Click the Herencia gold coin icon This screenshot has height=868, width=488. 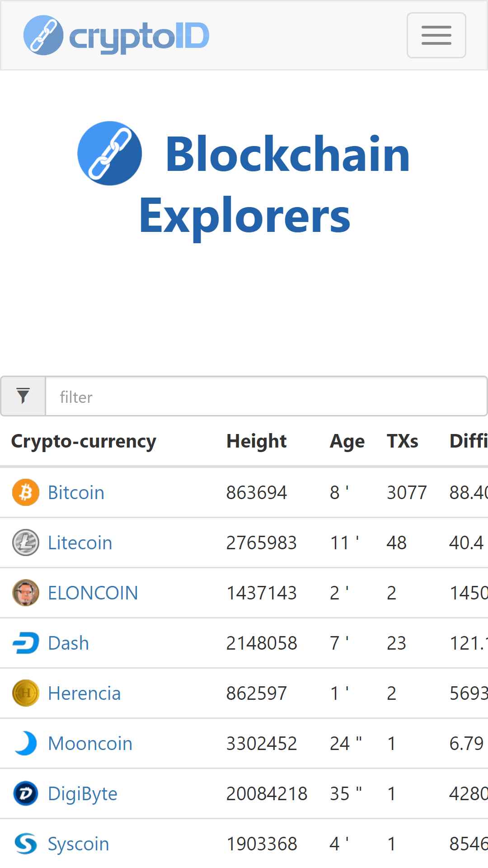click(25, 693)
